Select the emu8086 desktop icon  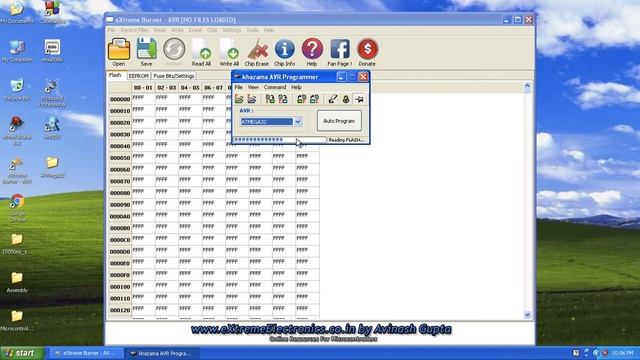click(x=52, y=51)
